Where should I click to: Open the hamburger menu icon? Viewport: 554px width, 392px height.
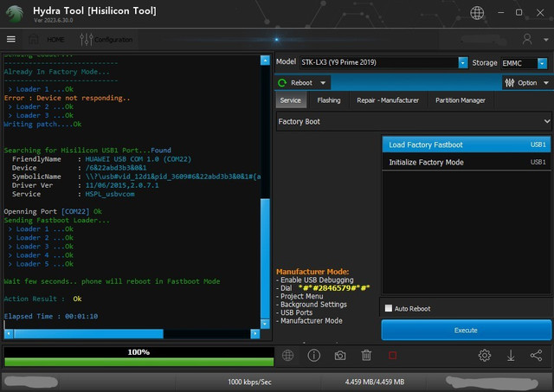click(x=11, y=39)
